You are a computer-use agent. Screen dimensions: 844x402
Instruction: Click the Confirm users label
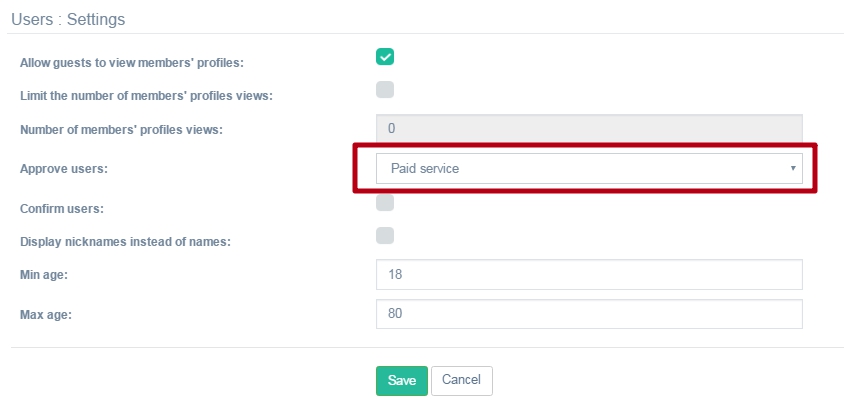[62, 209]
